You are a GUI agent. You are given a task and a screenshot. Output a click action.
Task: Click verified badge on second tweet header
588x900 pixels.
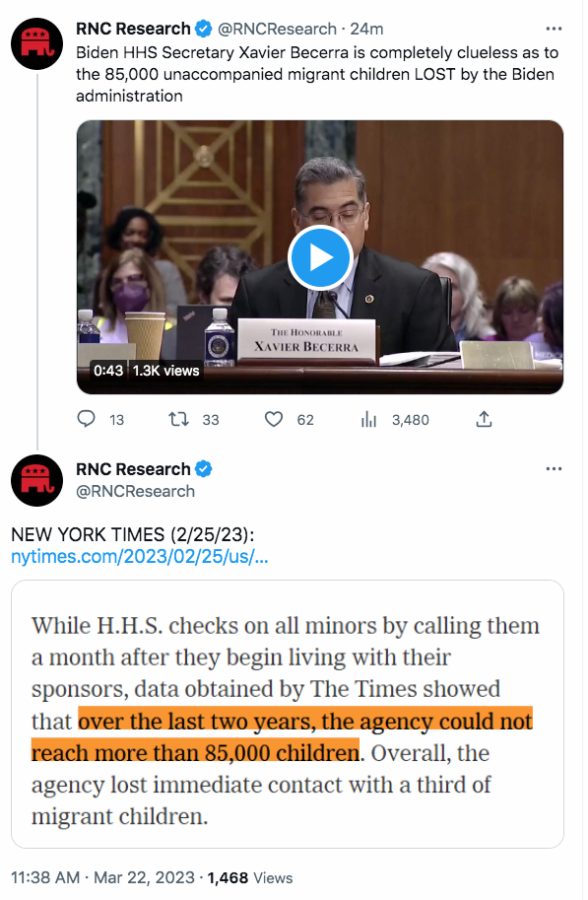[203, 469]
